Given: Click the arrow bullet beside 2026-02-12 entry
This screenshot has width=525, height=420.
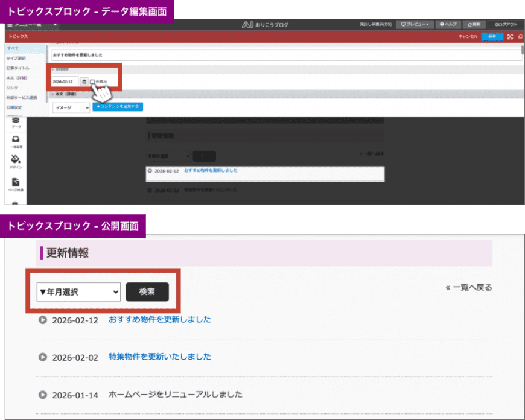Looking at the screenshot, I should pos(43,320).
